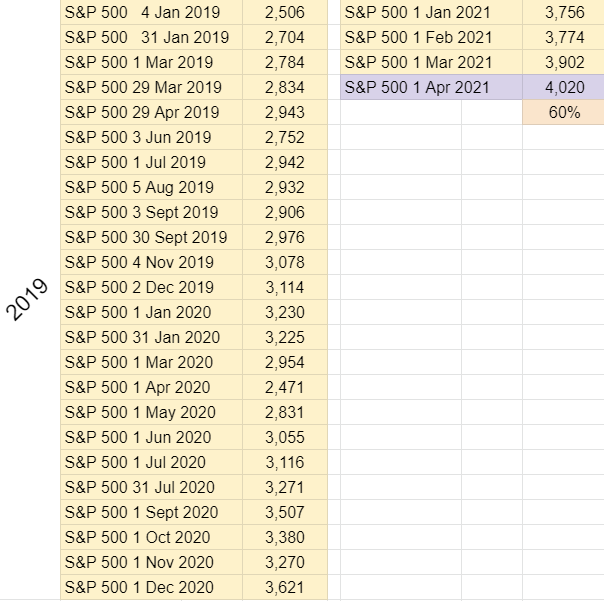The width and height of the screenshot is (604, 601).
Task: Click the S&P 500 30 Sept 2019 cell
Action: click(151, 237)
